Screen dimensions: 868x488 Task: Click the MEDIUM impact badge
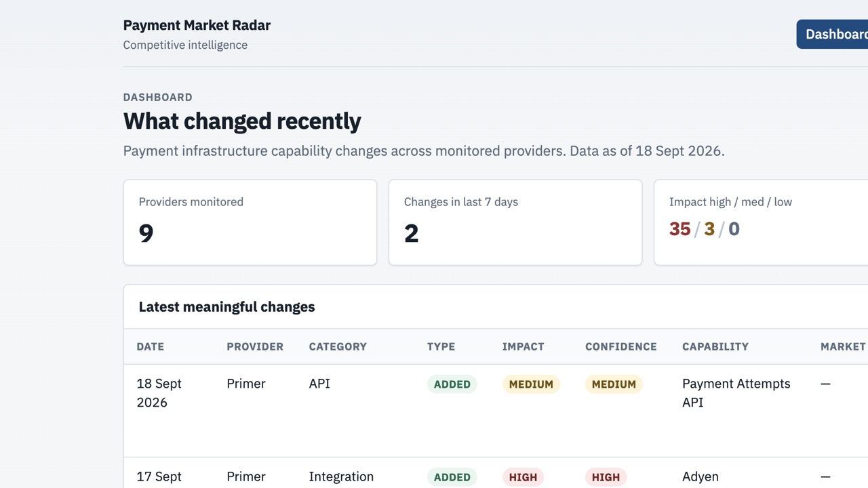(x=531, y=384)
